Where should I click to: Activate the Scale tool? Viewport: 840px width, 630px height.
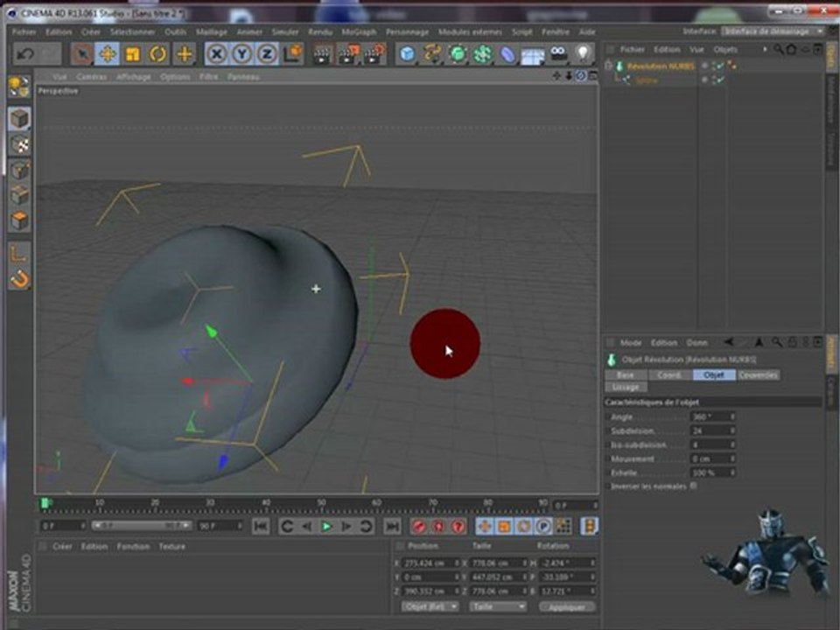tap(132, 54)
